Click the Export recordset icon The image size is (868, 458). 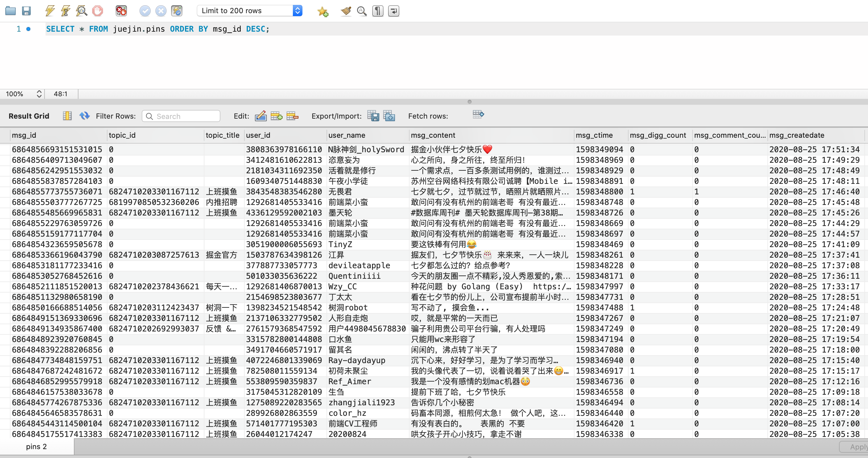[373, 116]
